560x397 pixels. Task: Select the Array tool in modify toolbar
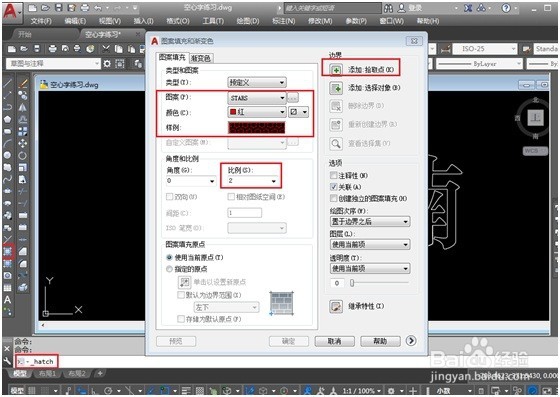(23, 131)
